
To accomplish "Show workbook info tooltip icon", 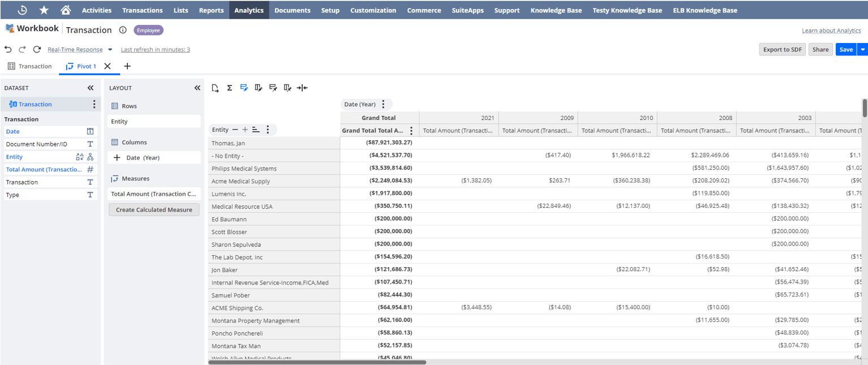I will tap(123, 30).
